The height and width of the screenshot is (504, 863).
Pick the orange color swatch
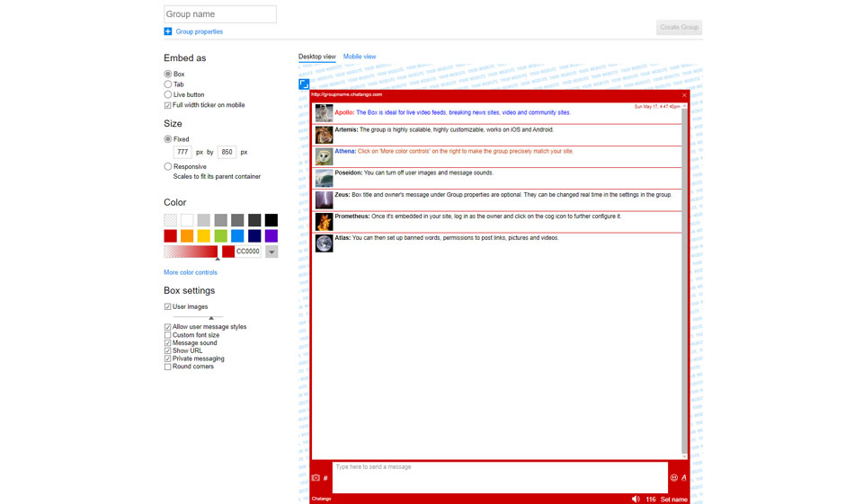[x=187, y=235]
